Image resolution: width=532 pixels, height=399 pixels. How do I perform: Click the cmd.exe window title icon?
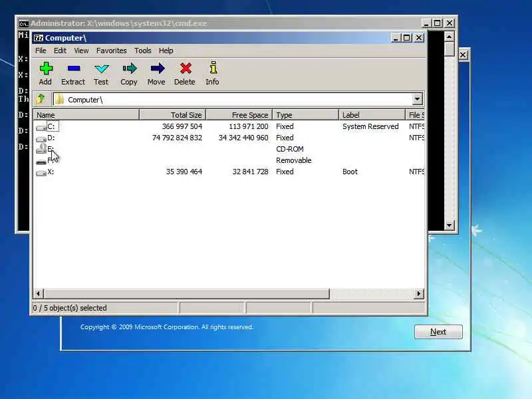coord(23,24)
